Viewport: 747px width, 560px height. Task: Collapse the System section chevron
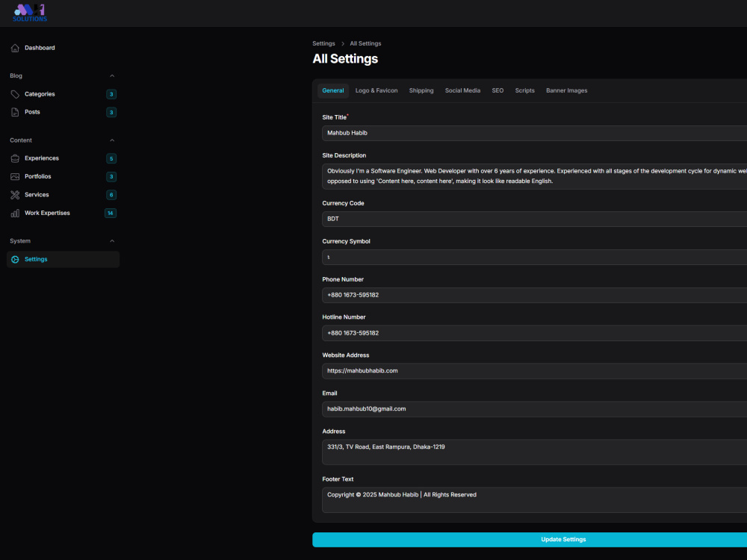pos(112,241)
